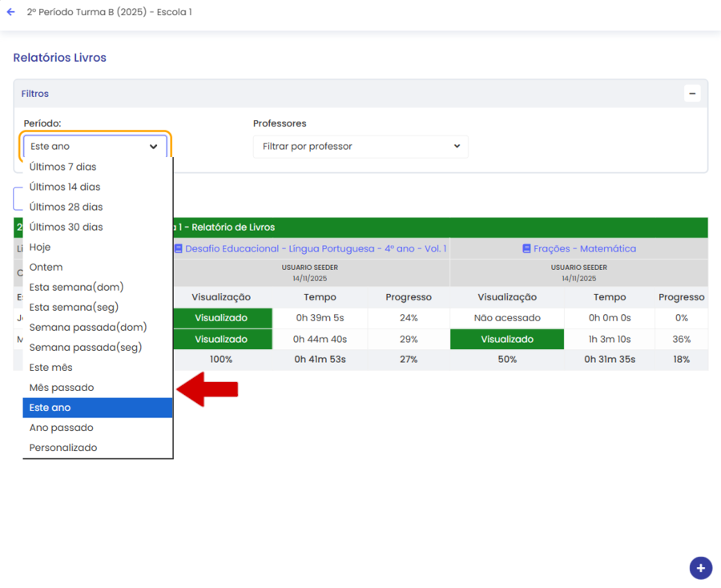This screenshot has height=588, width=721.
Task: Choose Personalizado period option
Action: pyautogui.click(x=63, y=448)
